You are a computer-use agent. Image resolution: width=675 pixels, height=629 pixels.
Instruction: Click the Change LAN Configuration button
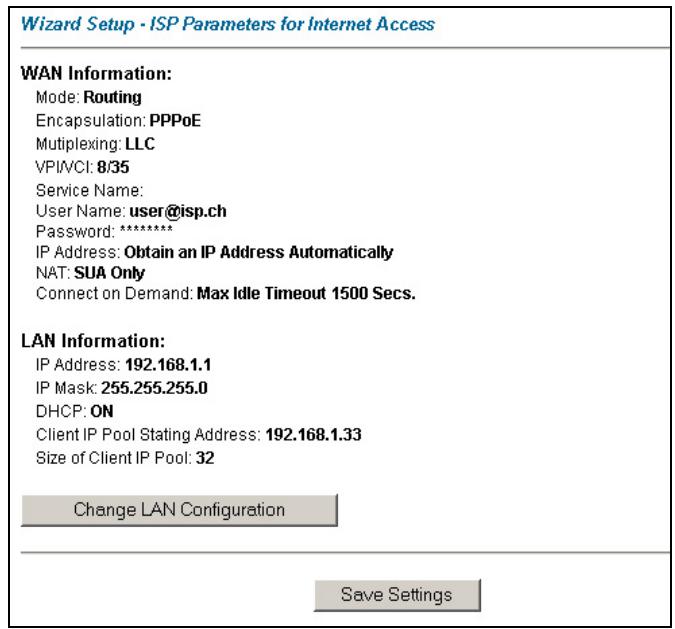[179, 510]
